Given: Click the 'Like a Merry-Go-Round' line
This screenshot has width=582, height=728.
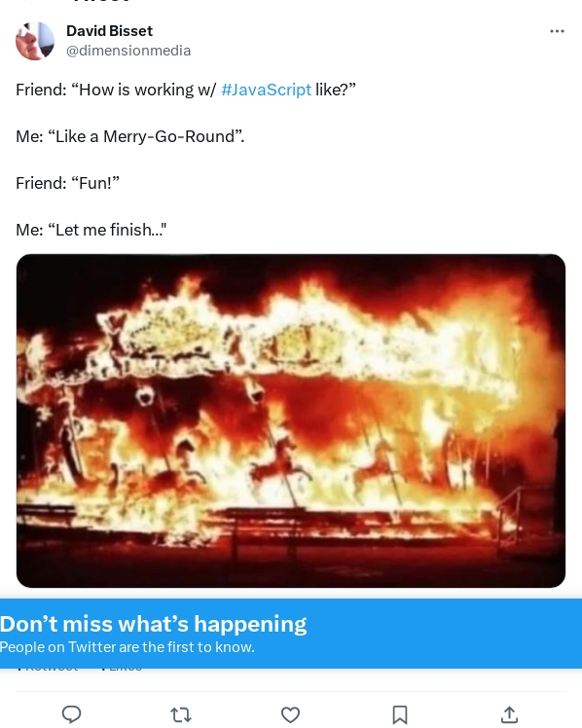Looking at the screenshot, I should point(130,136).
